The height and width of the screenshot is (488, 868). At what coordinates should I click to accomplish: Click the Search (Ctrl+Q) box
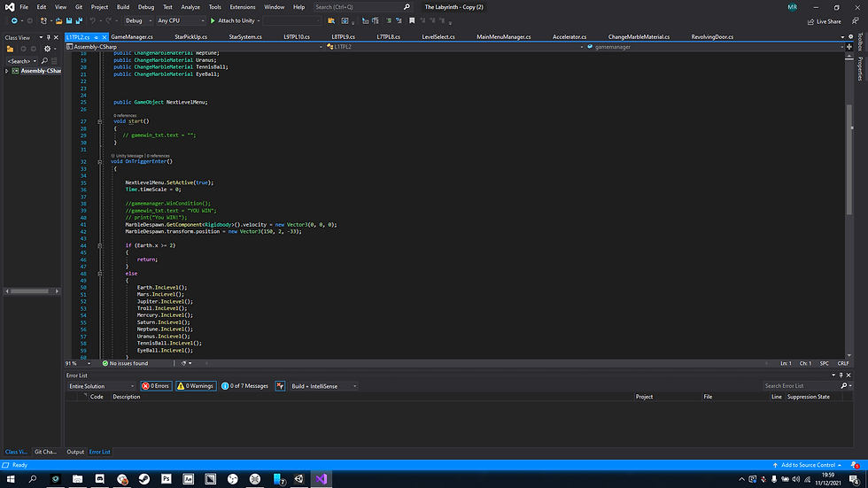tap(359, 7)
